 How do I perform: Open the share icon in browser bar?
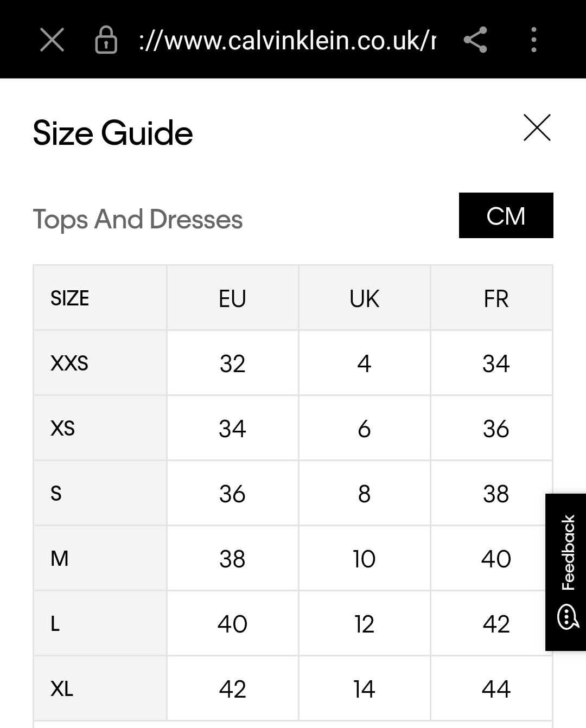(475, 40)
